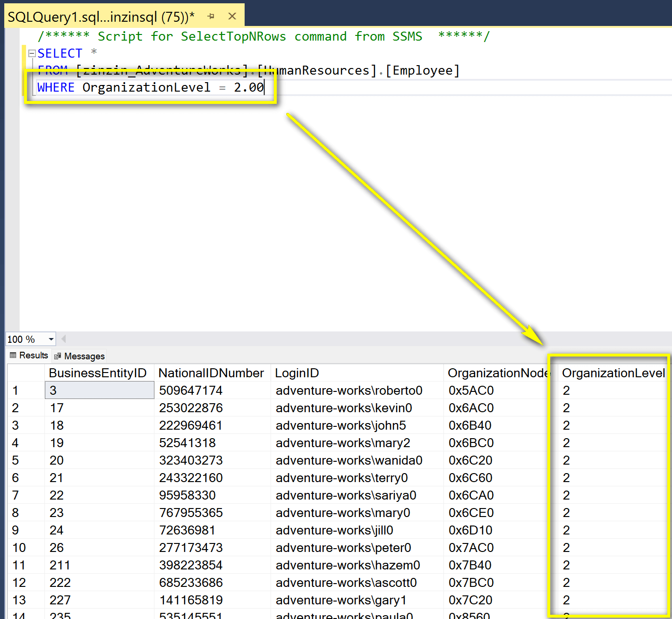
Task: Click the left scroll arrow of editor
Action: coord(63,339)
